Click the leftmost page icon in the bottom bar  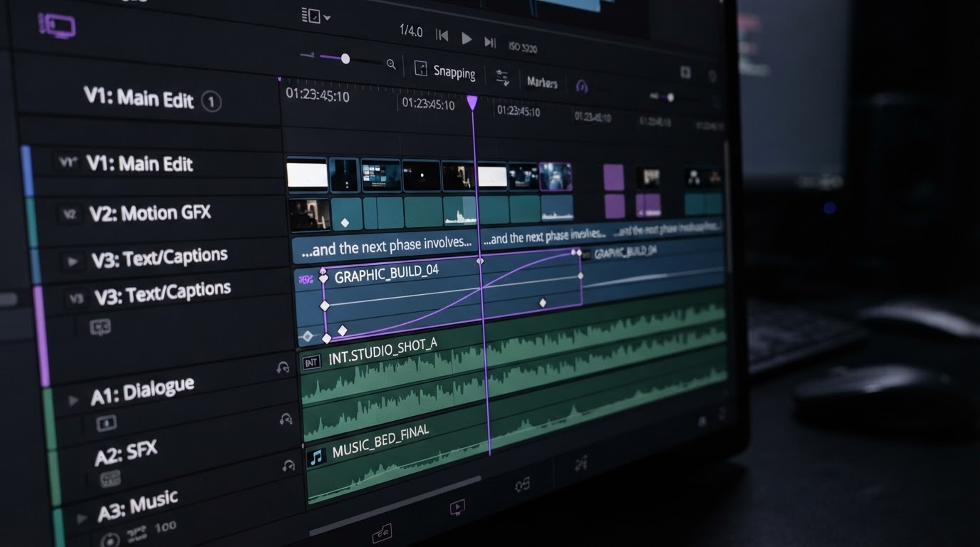click(x=382, y=532)
